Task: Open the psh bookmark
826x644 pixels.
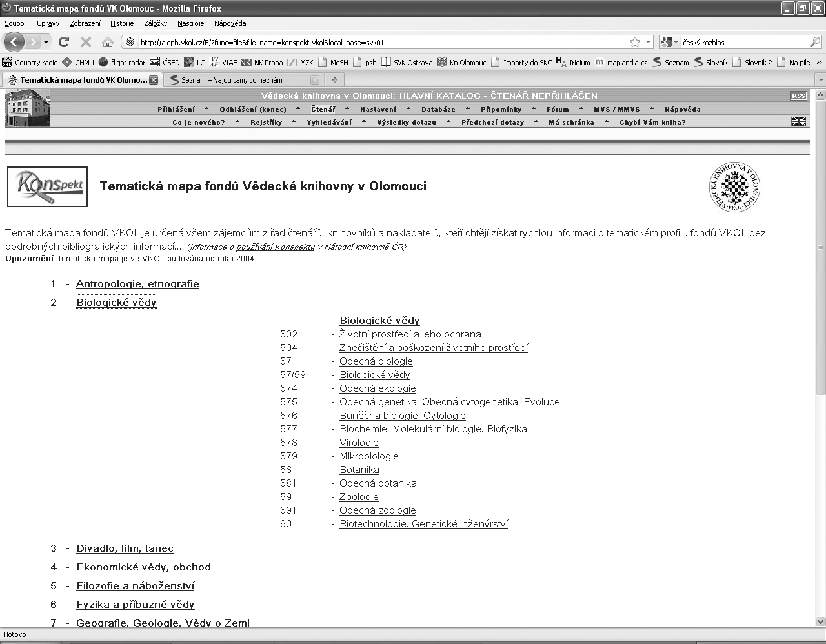Action: [365, 63]
